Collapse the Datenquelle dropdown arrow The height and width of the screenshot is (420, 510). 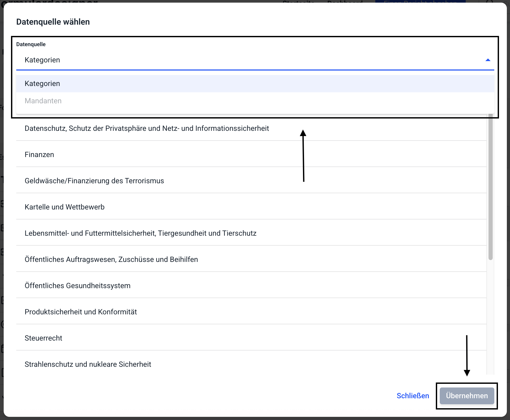488,60
